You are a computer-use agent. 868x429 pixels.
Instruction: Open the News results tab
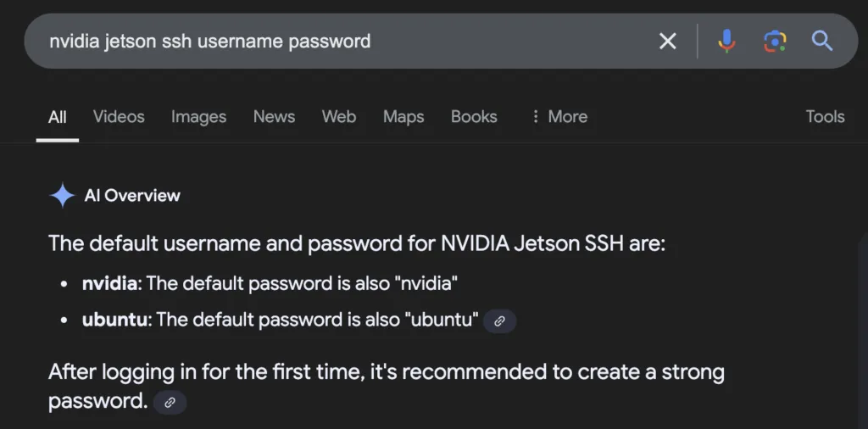pyautogui.click(x=274, y=117)
